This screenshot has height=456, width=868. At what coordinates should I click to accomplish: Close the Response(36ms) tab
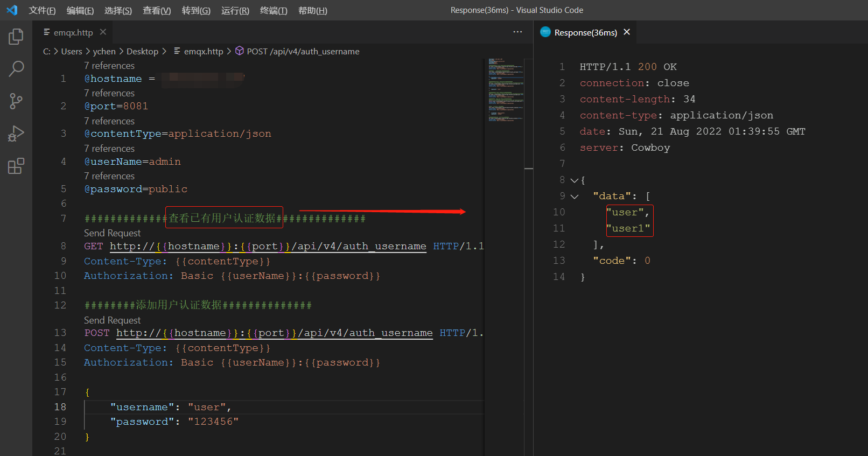[627, 32]
